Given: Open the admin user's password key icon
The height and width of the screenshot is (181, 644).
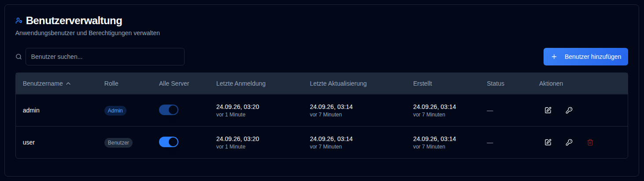Looking at the screenshot, I should 569,110.
